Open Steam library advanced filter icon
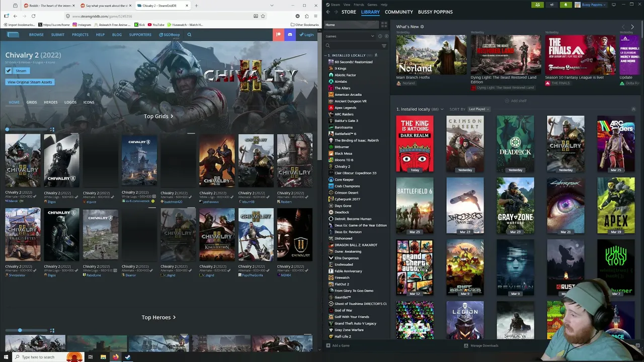644x362 pixels. (x=384, y=46)
